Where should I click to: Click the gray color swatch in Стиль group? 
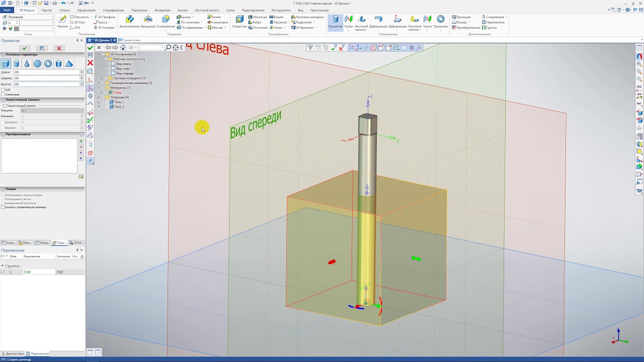(x=16, y=29)
